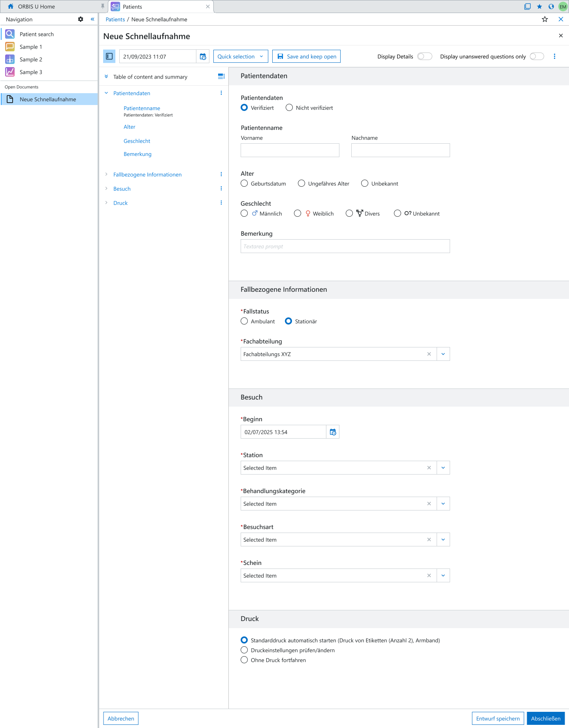Switch to the ORBIS U Home tab
Image resolution: width=569 pixels, height=728 pixels.
[x=36, y=7]
